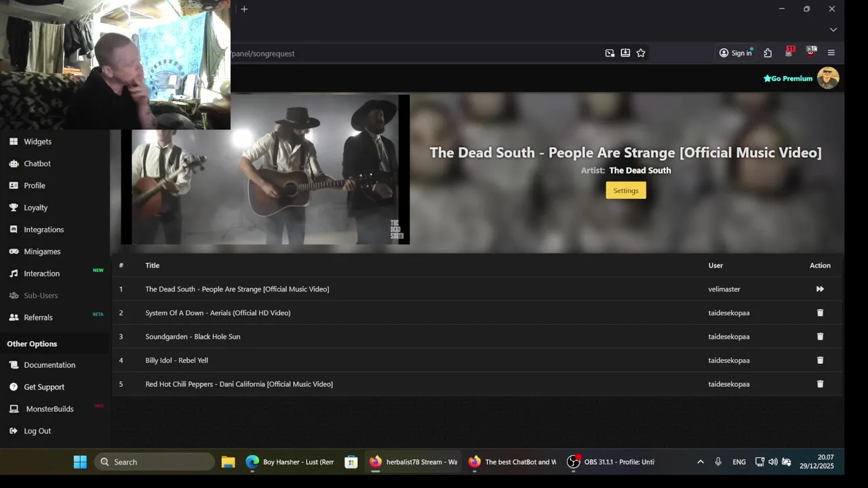Open the Chatbot sidebar section
Viewport: 868px width, 488px height.
37,163
